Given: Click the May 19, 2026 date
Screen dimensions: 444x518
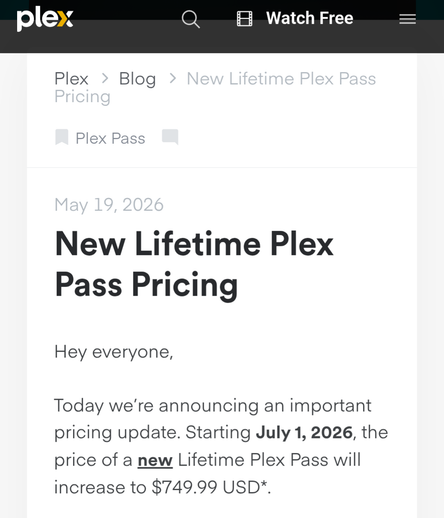Looking at the screenshot, I should click(x=109, y=205).
